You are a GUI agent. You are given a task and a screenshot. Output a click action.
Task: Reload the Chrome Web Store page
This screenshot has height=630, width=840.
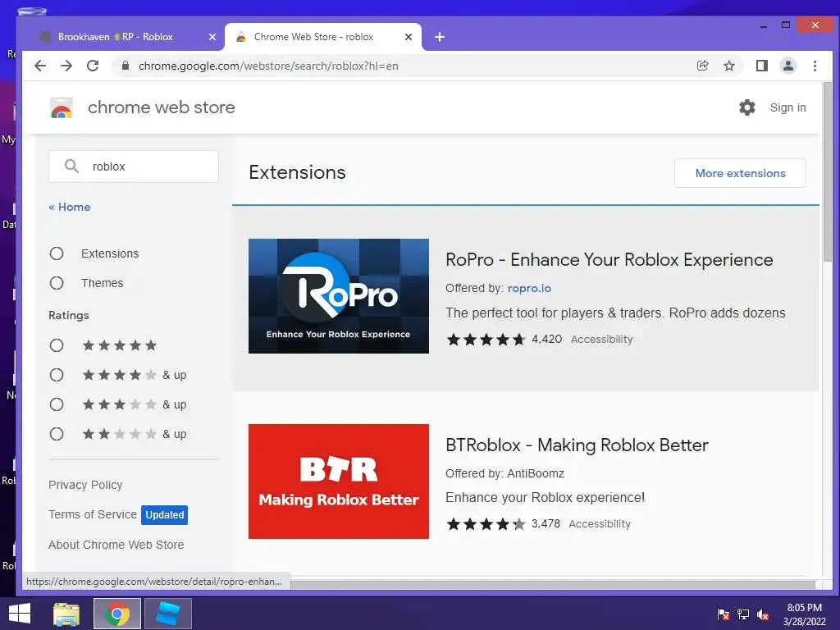(x=93, y=66)
